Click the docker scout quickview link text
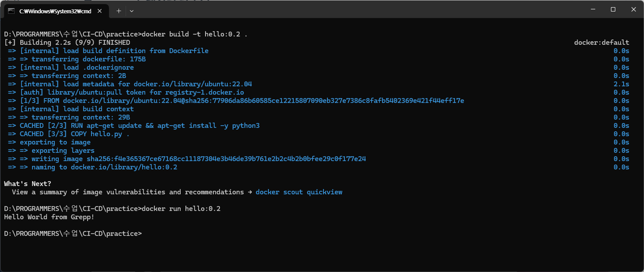Viewport: 644px width, 272px height. [x=299, y=192]
